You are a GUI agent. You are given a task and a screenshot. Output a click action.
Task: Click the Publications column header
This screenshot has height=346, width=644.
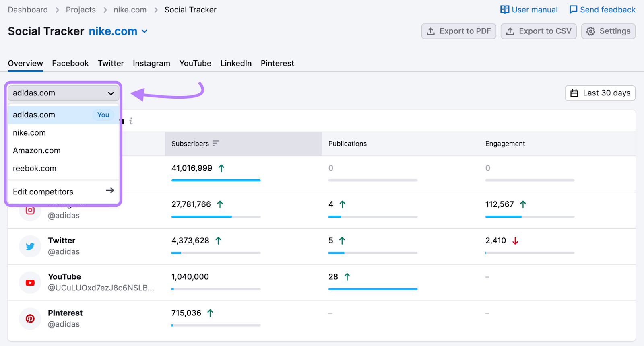click(347, 144)
